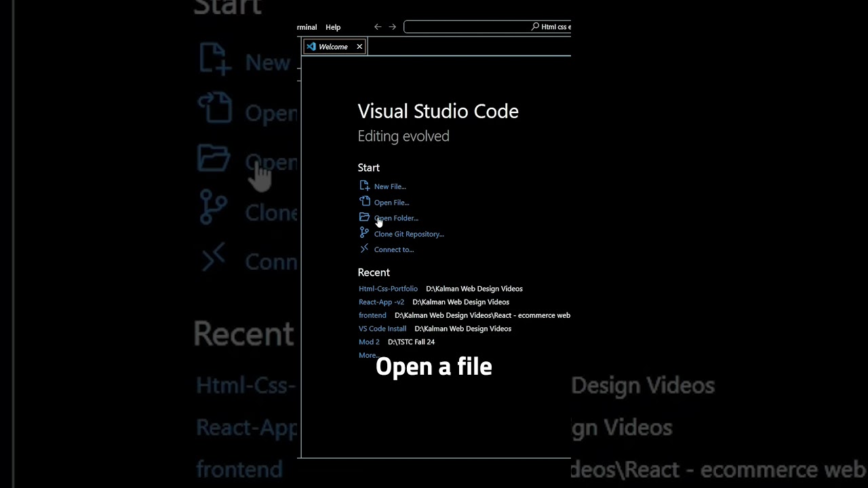Click the search magnifier icon
Viewport: 868px width, 488px height.
click(x=535, y=27)
